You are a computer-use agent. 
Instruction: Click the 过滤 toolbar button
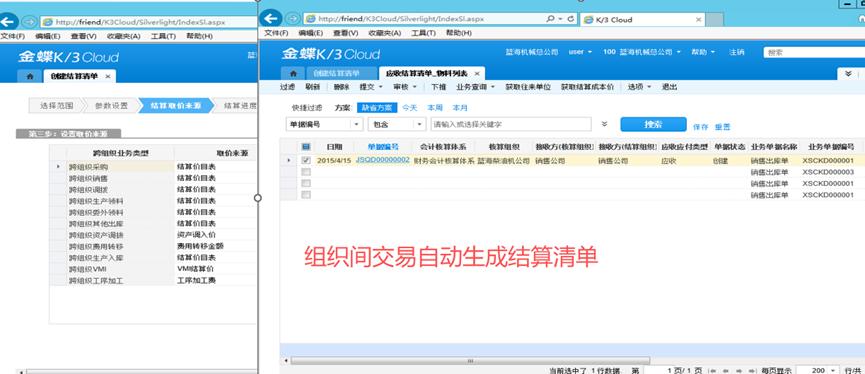pyautogui.click(x=287, y=87)
